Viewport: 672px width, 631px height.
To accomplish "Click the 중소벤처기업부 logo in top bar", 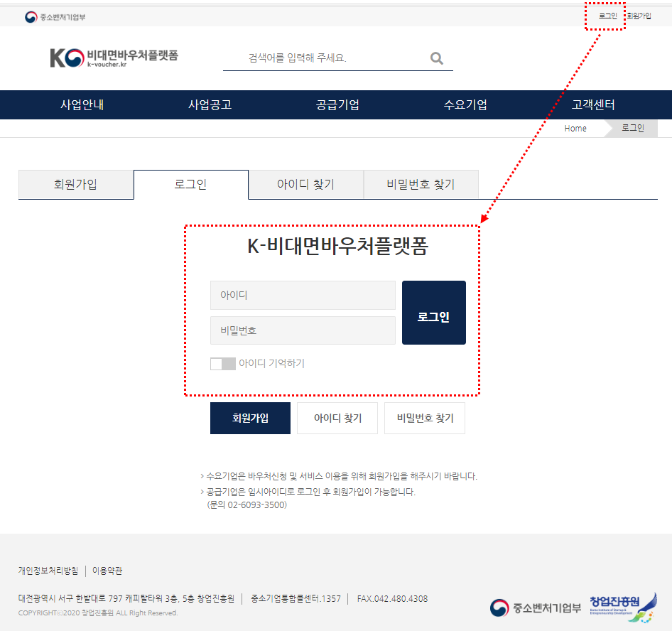I will pyautogui.click(x=55, y=17).
